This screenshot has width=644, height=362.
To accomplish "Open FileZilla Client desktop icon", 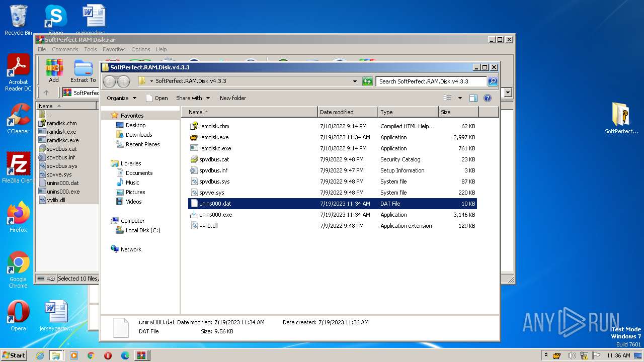I will [x=18, y=167].
